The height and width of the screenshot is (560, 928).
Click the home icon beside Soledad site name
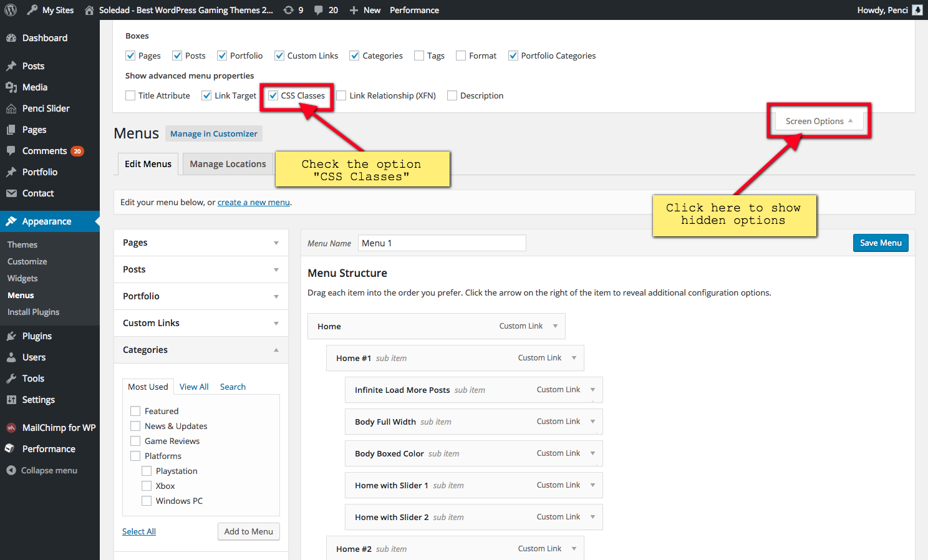89,10
